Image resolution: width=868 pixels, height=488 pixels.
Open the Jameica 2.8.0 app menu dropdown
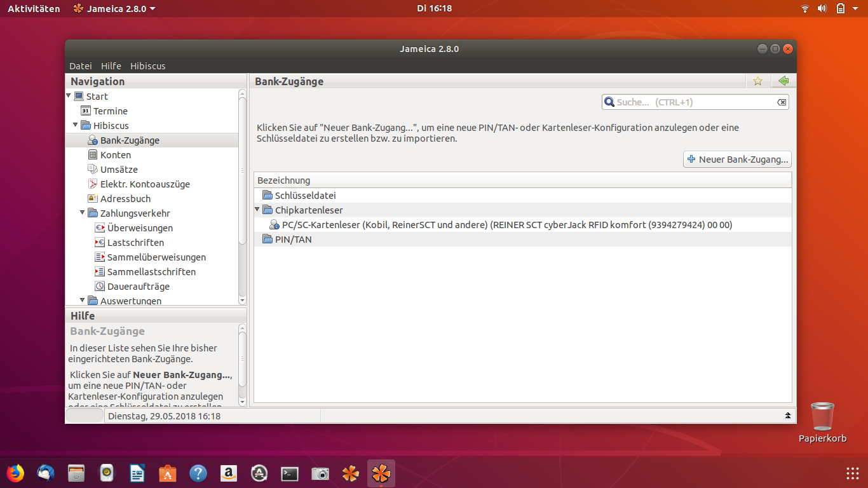tap(114, 8)
